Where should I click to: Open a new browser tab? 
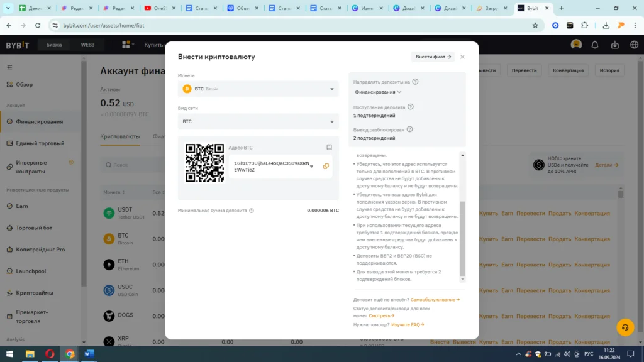(562, 8)
